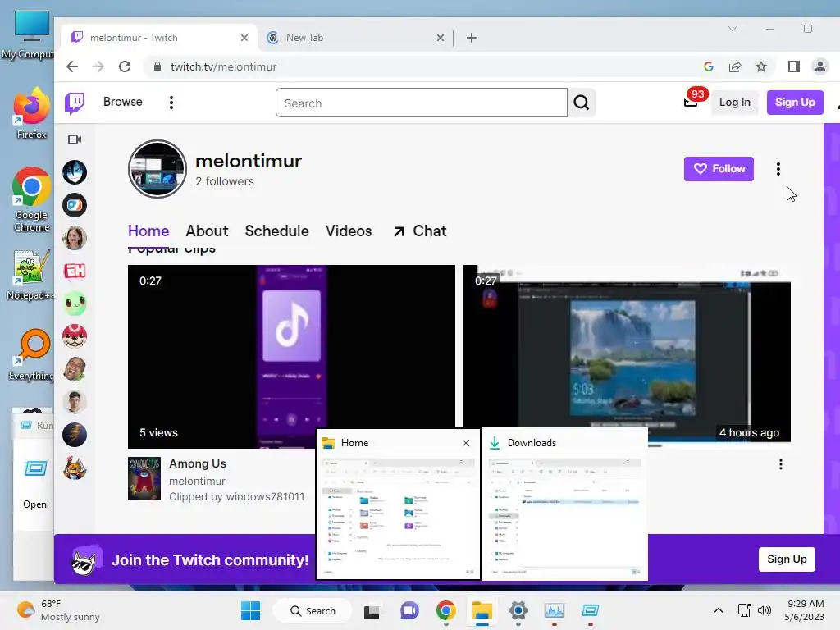Open the Browse page
This screenshot has width=840, height=630.
pos(123,102)
